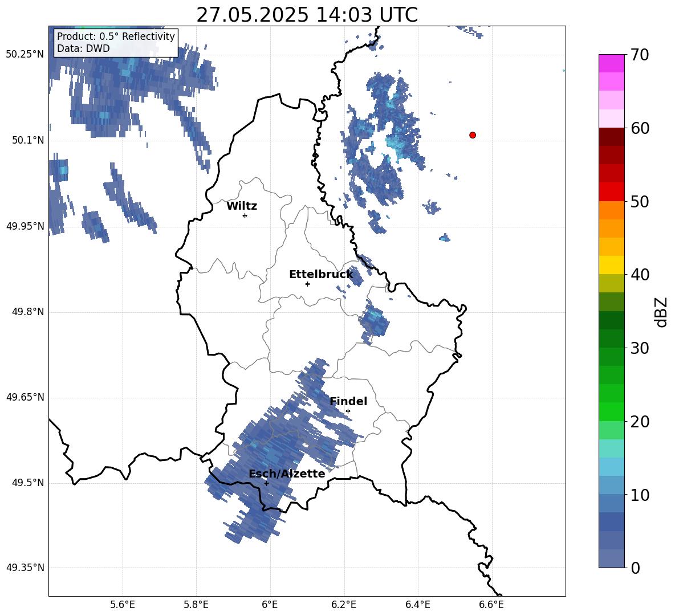Click the Findel station cross marker

[x=348, y=411]
